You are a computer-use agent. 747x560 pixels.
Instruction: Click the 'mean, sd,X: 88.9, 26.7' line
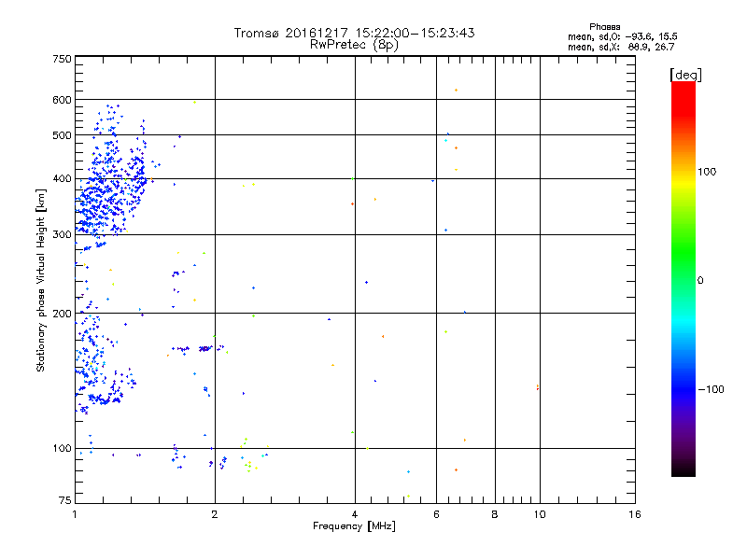point(621,47)
